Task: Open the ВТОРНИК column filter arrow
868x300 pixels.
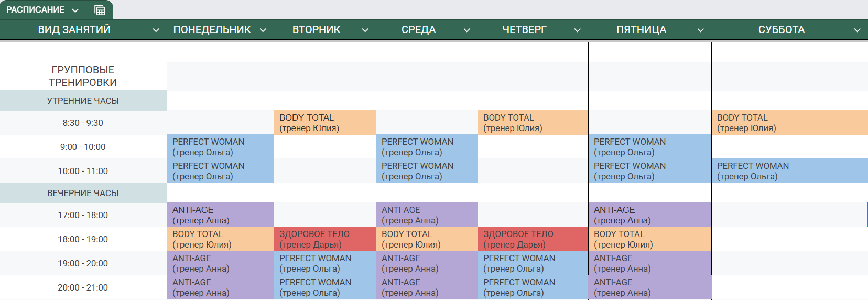Action: [x=365, y=30]
